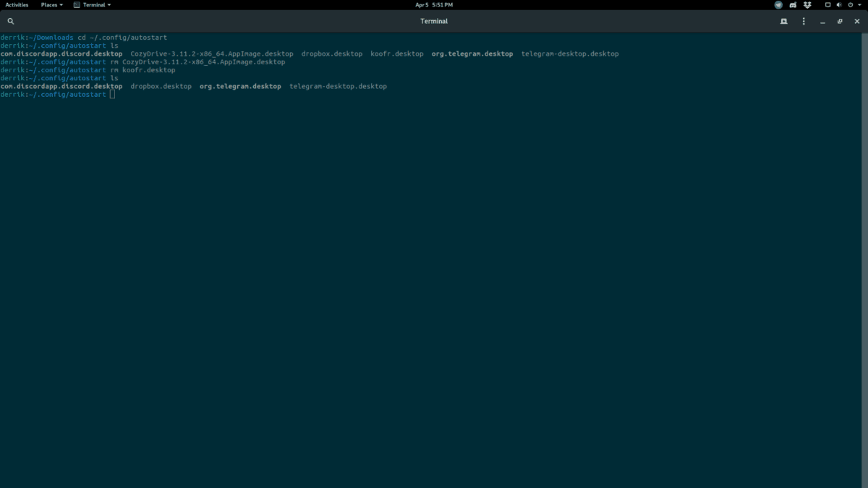This screenshot has height=488, width=868.
Task: Open the Places menu
Action: coord(50,4)
